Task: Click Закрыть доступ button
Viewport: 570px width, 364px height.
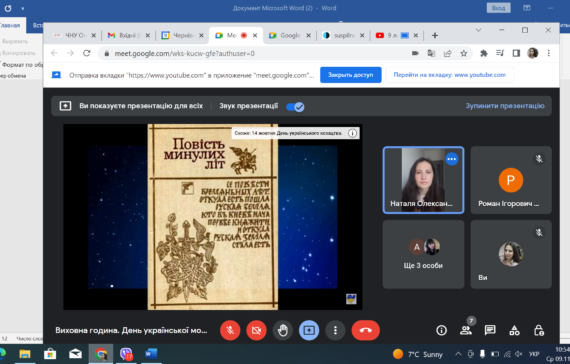Action: click(350, 75)
